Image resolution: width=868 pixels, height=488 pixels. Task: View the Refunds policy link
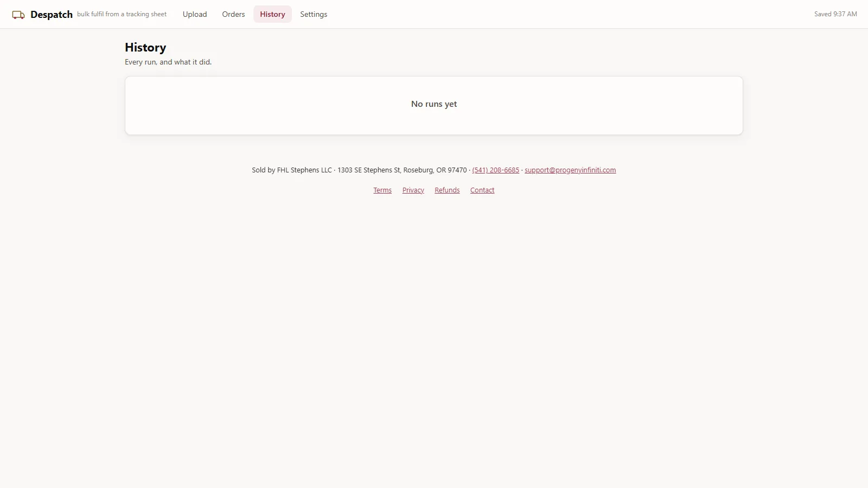[x=447, y=190]
